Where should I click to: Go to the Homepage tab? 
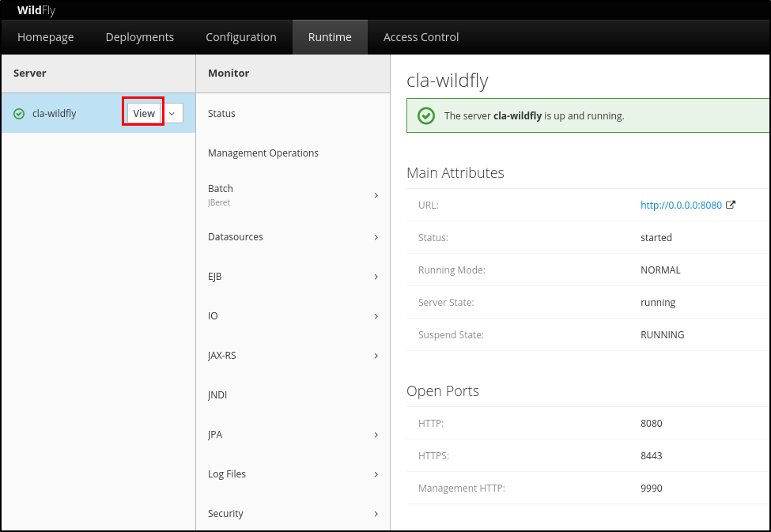point(46,37)
